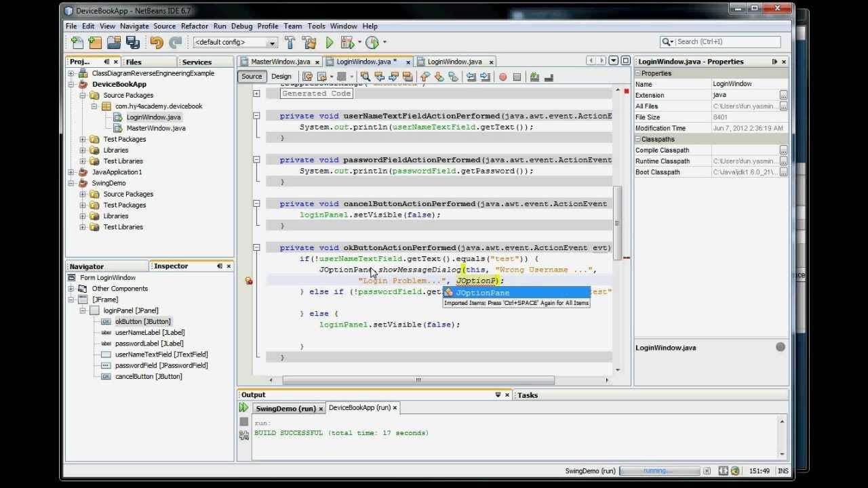Click the Boot Classpath ellipsis button
The image size is (868, 488).
783,172
